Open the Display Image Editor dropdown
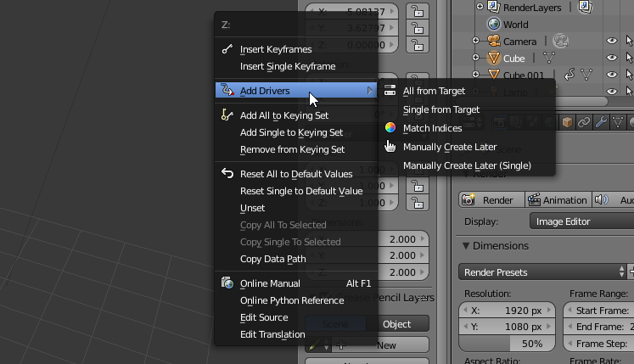The height and width of the screenshot is (364, 634). coord(582,221)
